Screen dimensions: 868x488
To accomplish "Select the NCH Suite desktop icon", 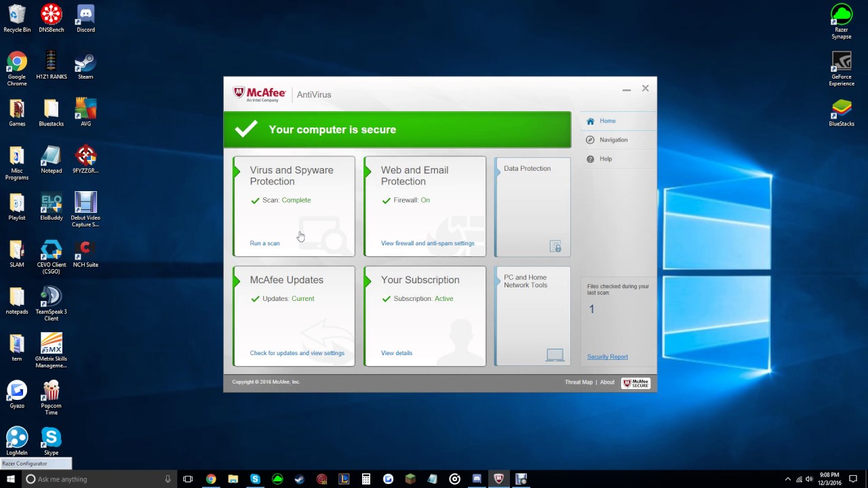I will pos(85,253).
